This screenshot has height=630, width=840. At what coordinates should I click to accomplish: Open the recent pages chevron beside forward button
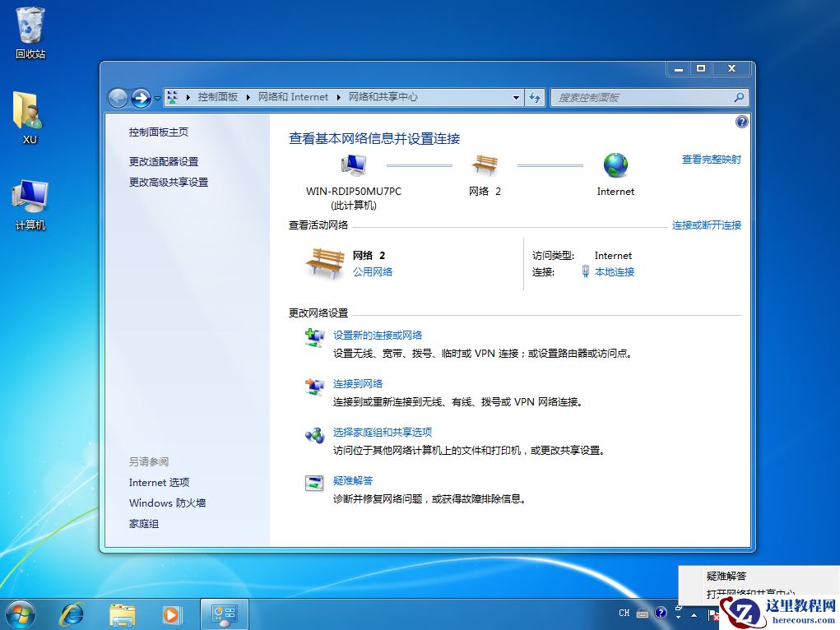tap(157, 98)
